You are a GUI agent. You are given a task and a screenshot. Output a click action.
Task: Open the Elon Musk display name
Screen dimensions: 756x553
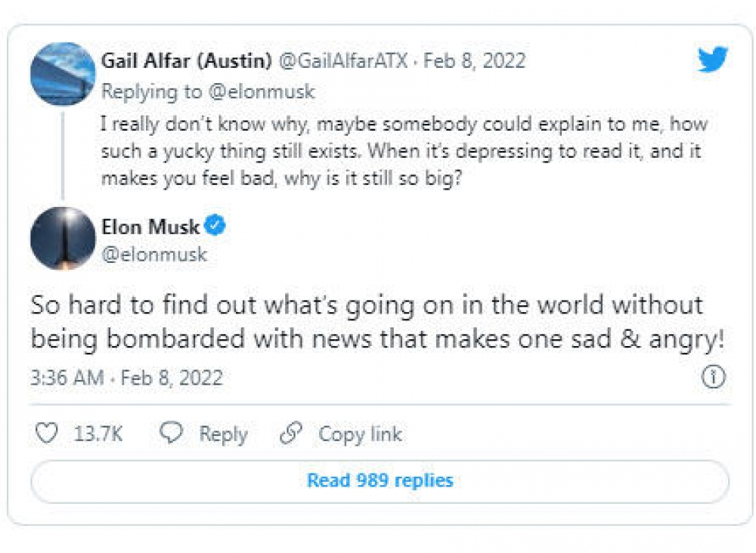(x=150, y=226)
